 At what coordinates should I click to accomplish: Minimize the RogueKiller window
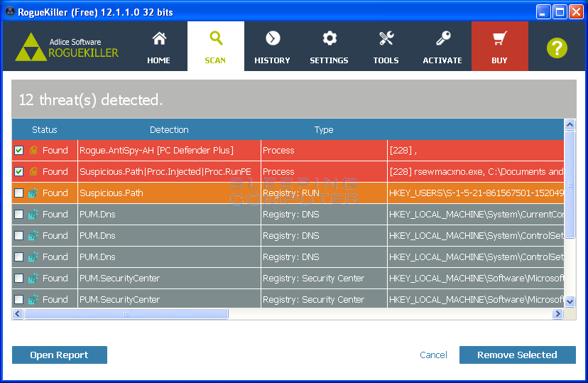(x=543, y=12)
